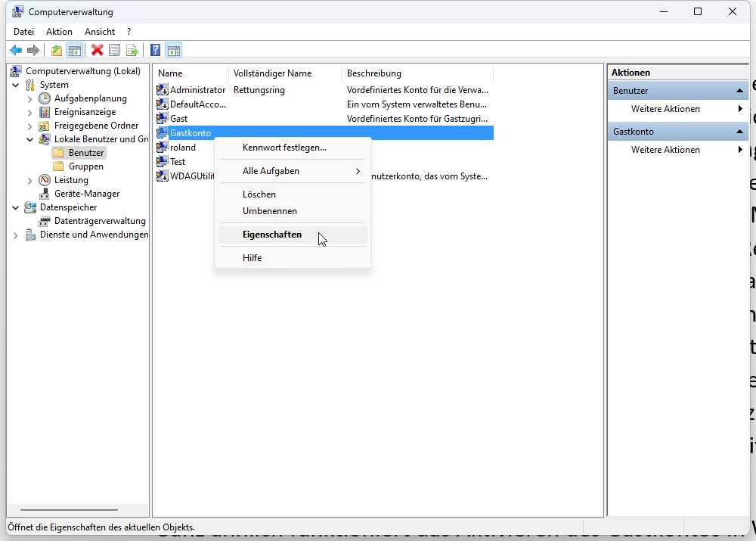This screenshot has height=541, width=756.
Task: Open the blue question mark Help icon
Action: pos(155,51)
